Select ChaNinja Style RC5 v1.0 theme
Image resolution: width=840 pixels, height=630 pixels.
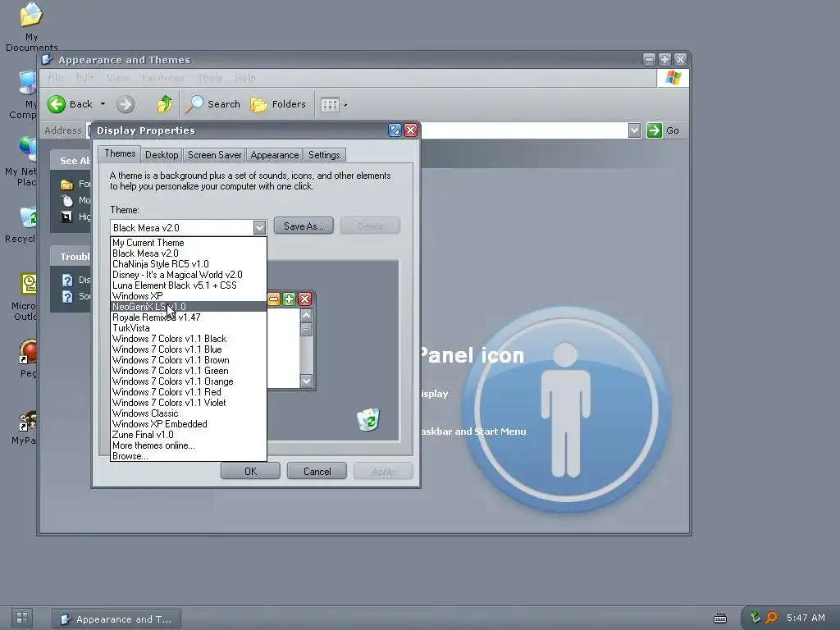point(189,264)
